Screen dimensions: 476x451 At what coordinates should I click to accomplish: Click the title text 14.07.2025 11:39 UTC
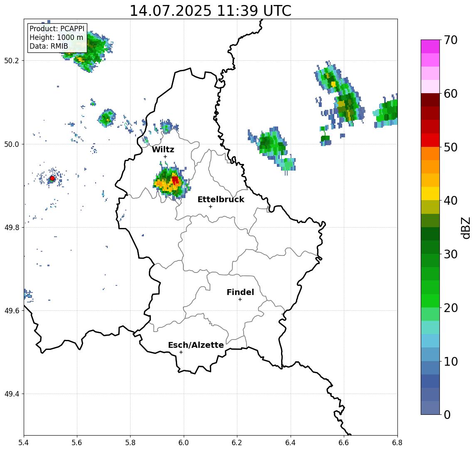(x=210, y=11)
